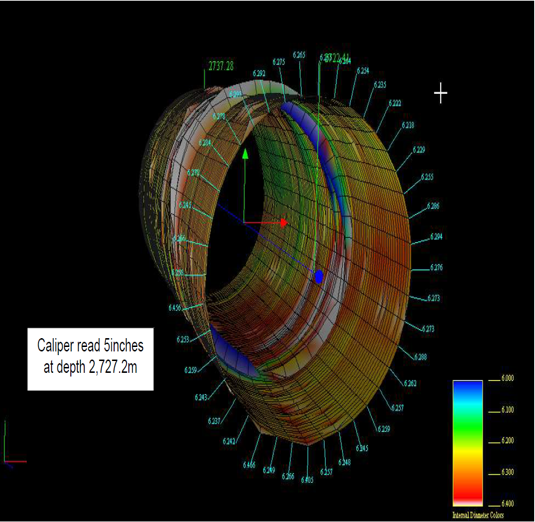
Task: Select the red horizontal axis arrowhead
Action: [x=284, y=223]
